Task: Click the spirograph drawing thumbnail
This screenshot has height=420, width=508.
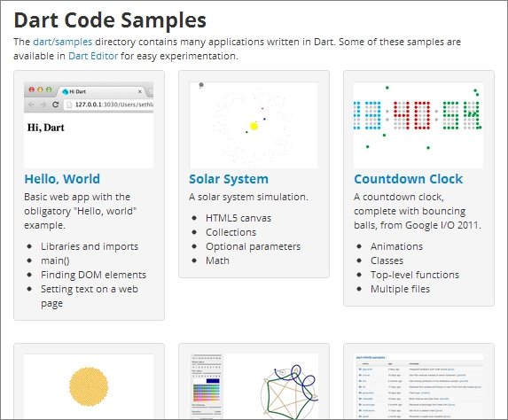Action: pyautogui.click(x=254, y=386)
